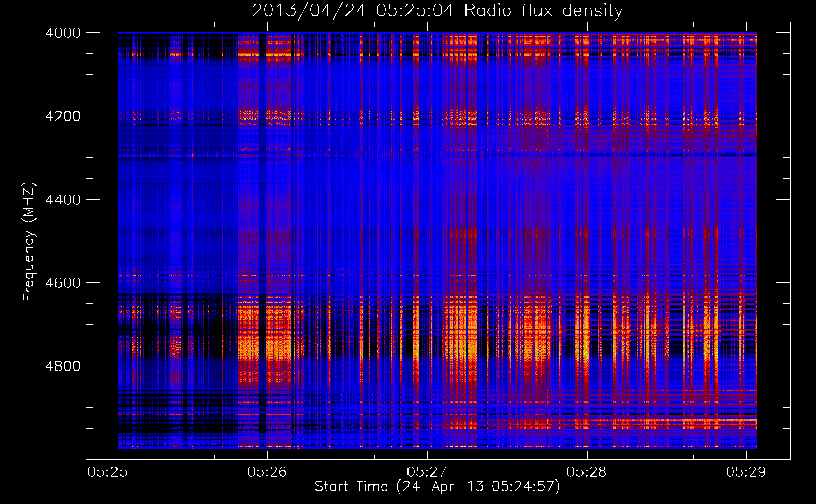Image resolution: width=816 pixels, height=504 pixels.
Task: Click the 05:27 time axis label
Action: click(427, 472)
